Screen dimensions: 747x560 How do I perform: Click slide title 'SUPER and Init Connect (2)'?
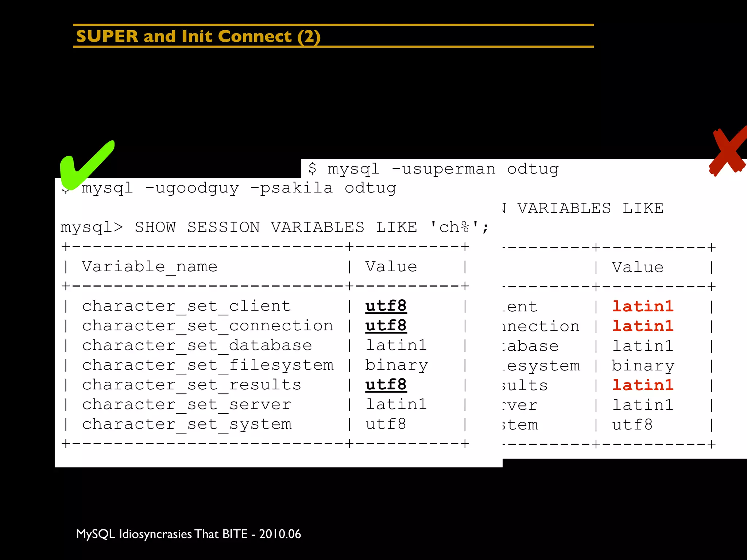(x=198, y=36)
